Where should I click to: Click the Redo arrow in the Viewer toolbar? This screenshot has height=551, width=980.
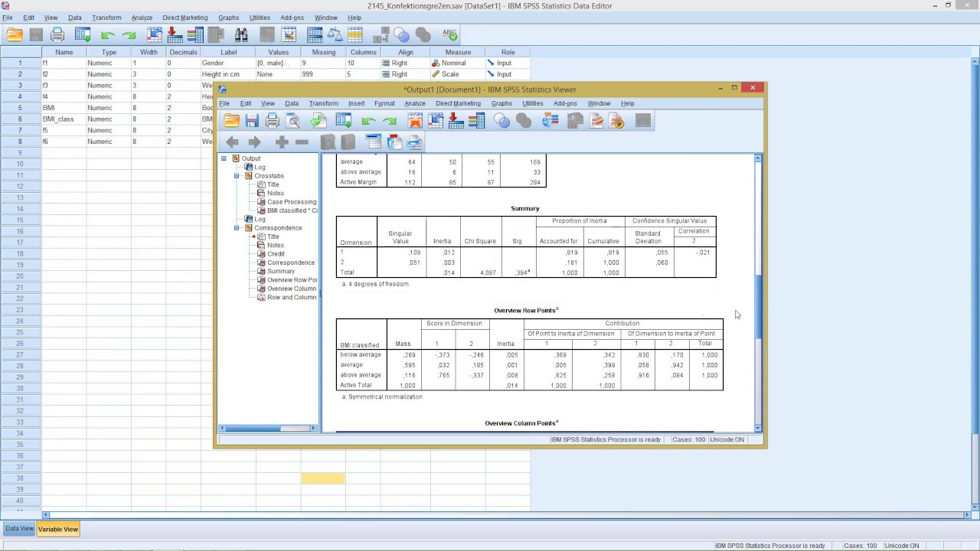click(389, 121)
